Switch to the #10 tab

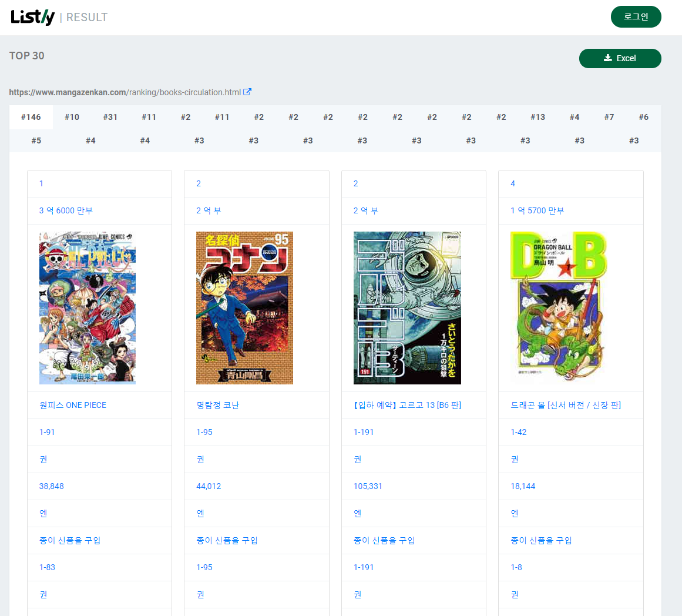(72, 117)
